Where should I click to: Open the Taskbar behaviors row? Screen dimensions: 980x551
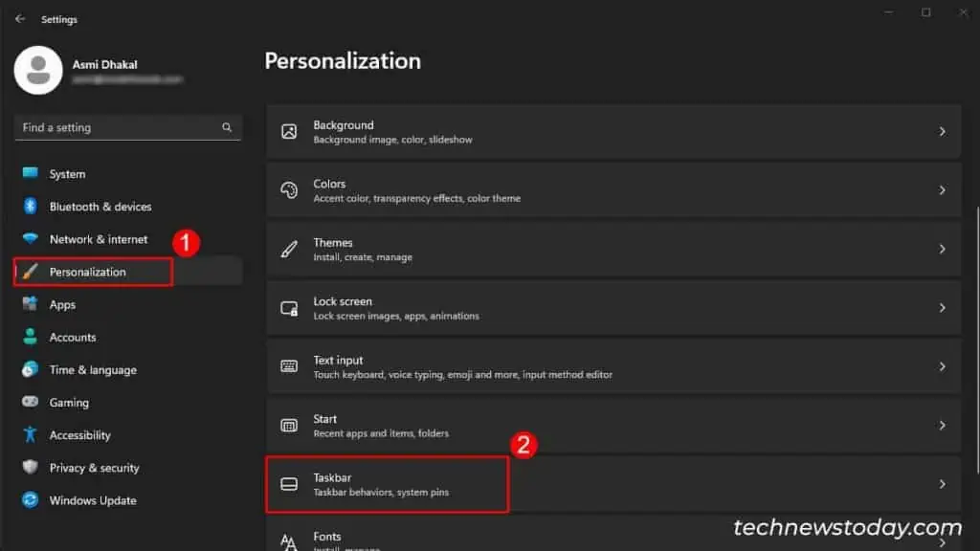click(x=613, y=484)
